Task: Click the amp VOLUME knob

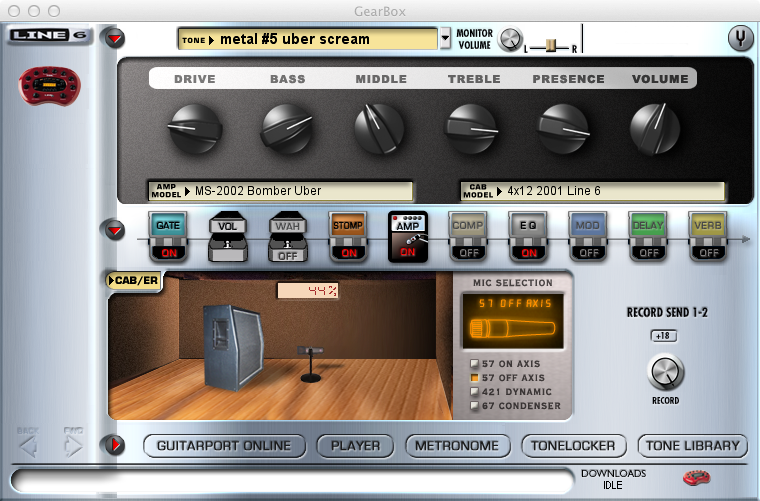Action: (655, 128)
